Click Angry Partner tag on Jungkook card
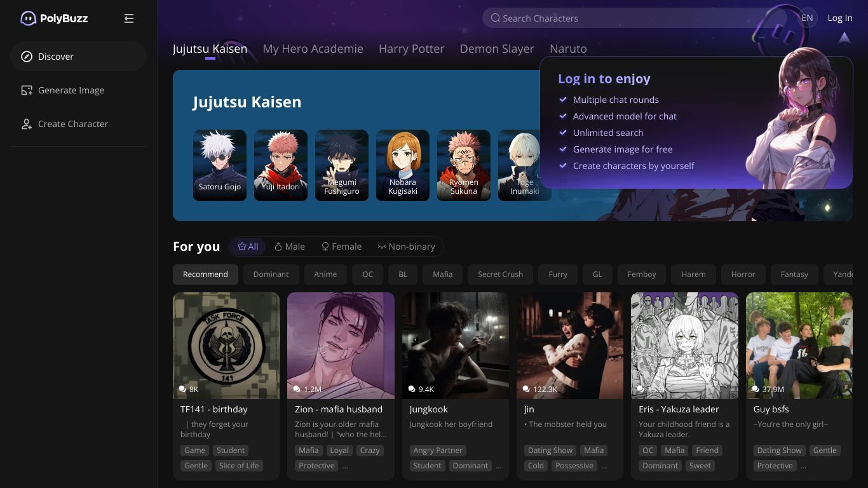 (x=438, y=451)
